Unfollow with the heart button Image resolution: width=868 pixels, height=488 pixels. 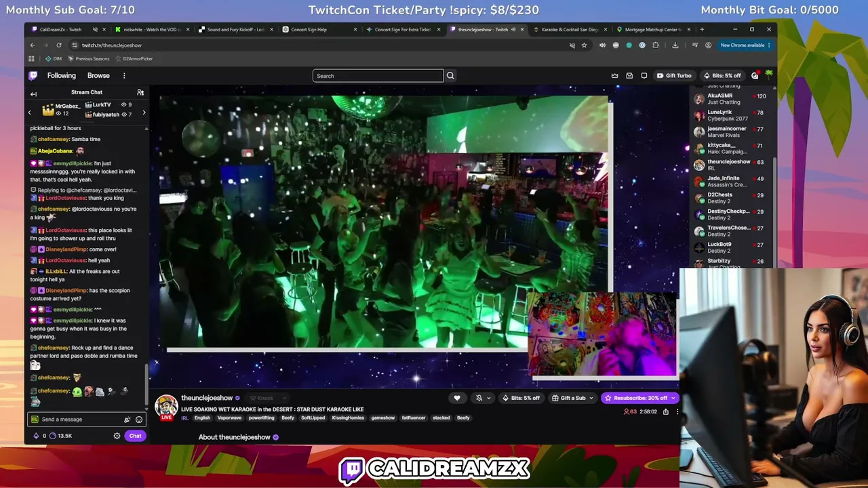click(x=457, y=398)
